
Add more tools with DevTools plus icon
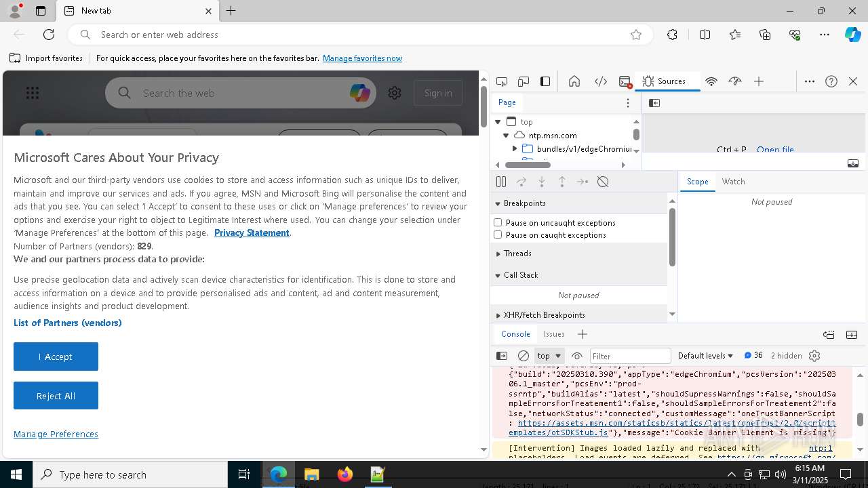pos(759,81)
